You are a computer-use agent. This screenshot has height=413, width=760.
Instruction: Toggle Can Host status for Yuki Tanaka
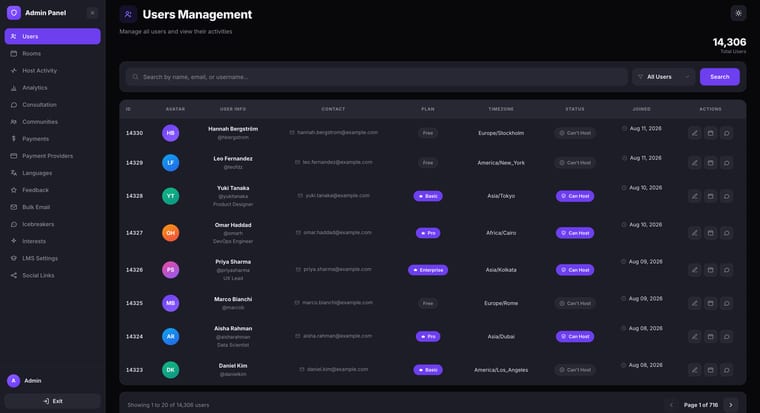(x=575, y=196)
